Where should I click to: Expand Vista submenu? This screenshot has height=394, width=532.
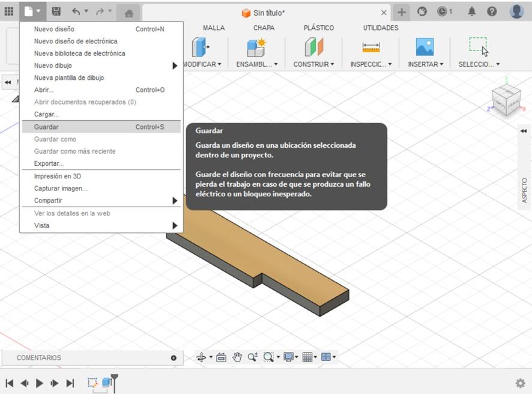coord(175,225)
